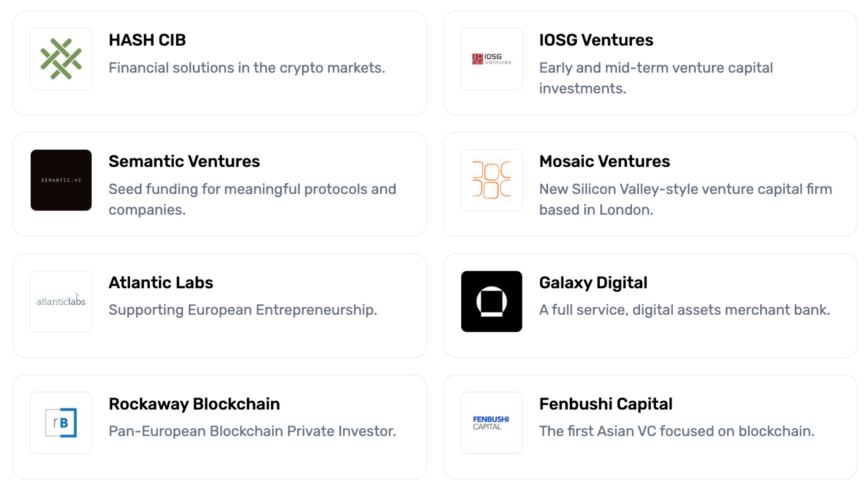Click "Financial solutions in the crypto markets" description
Image resolution: width=868 pixels, height=484 pixels.
pyautogui.click(x=247, y=68)
